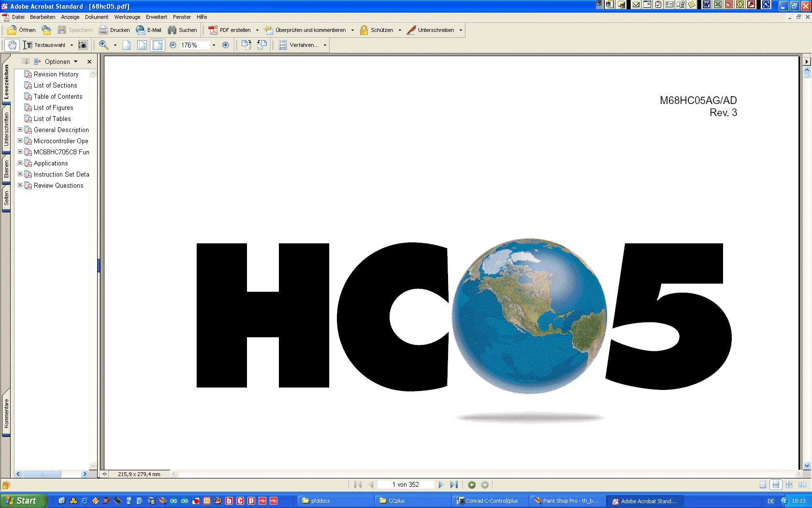Select the Zoom In magnifier tool

104,45
